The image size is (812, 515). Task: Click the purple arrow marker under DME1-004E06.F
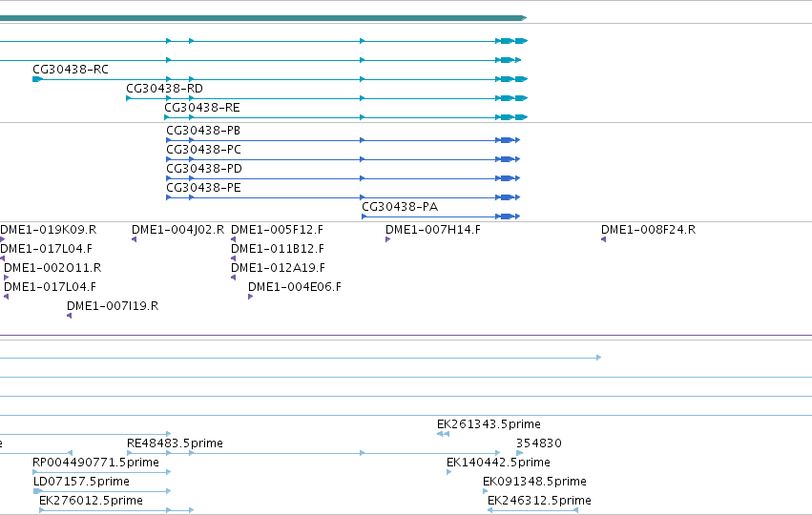(x=251, y=298)
